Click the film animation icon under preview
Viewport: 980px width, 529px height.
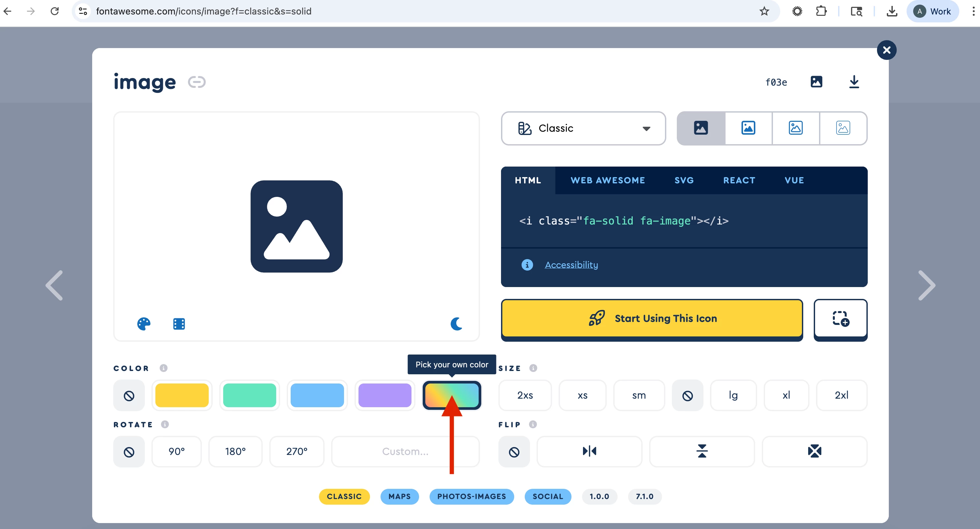[179, 324]
